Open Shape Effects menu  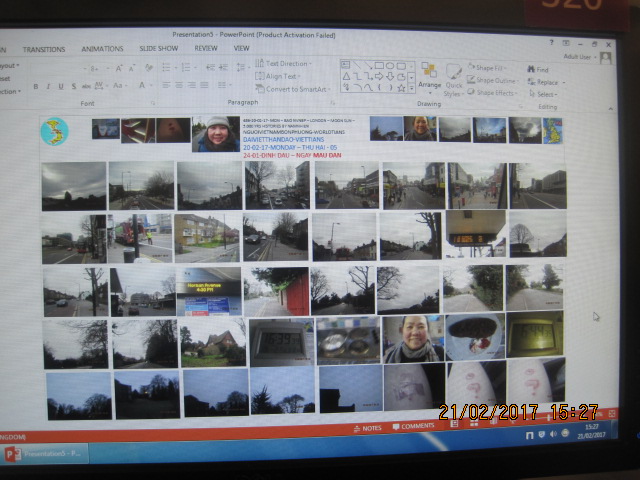coord(492,93)
